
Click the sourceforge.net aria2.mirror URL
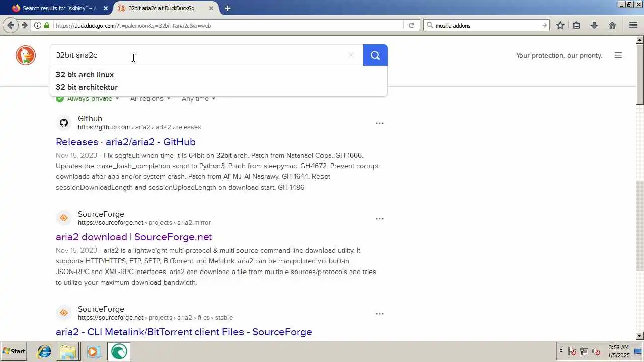click(x=144, y=223)
